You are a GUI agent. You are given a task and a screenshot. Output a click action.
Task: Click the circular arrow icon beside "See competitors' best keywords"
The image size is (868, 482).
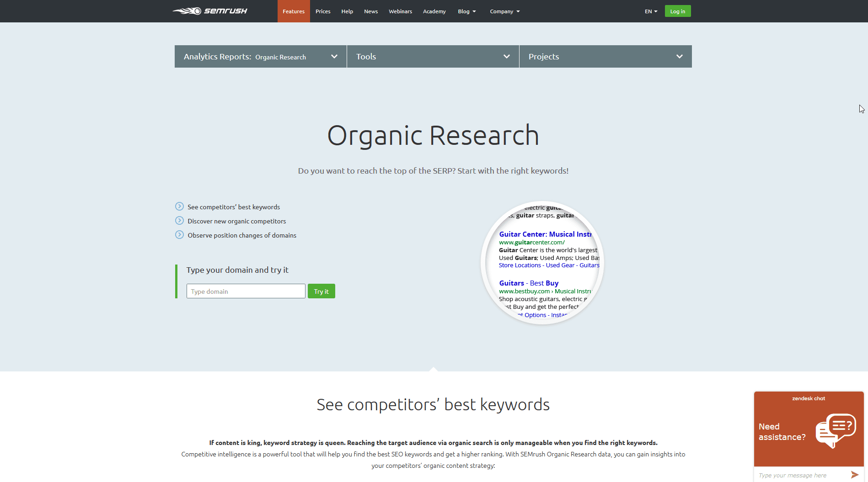179,207
